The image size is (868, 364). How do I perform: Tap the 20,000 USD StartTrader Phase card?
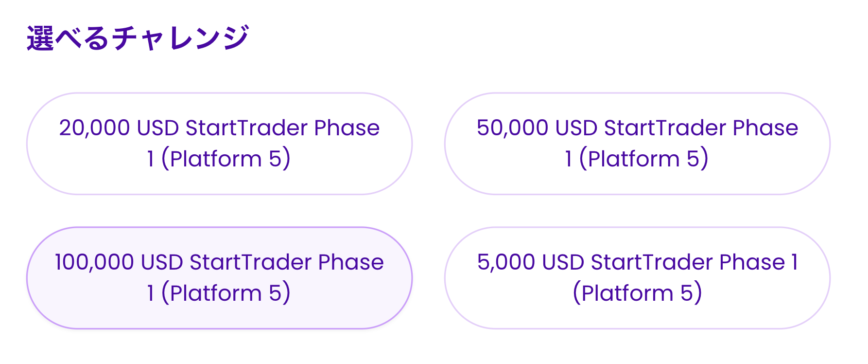pos(219,144)
